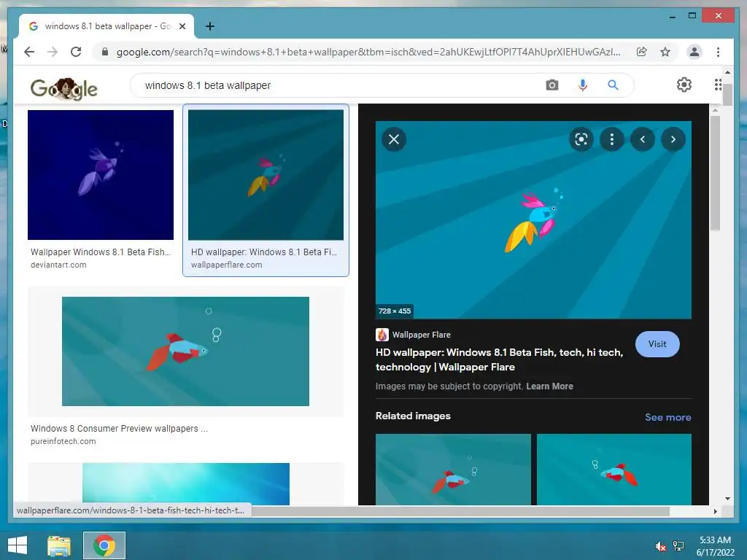Click the network tray icon

click(678, 546)
